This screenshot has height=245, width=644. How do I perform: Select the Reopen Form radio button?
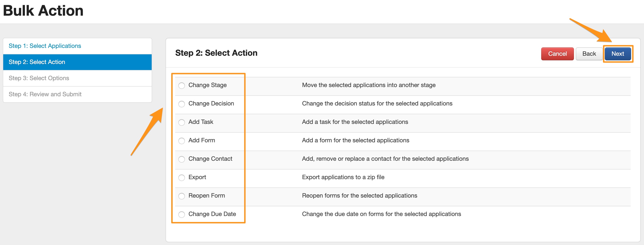pos(181,196)
